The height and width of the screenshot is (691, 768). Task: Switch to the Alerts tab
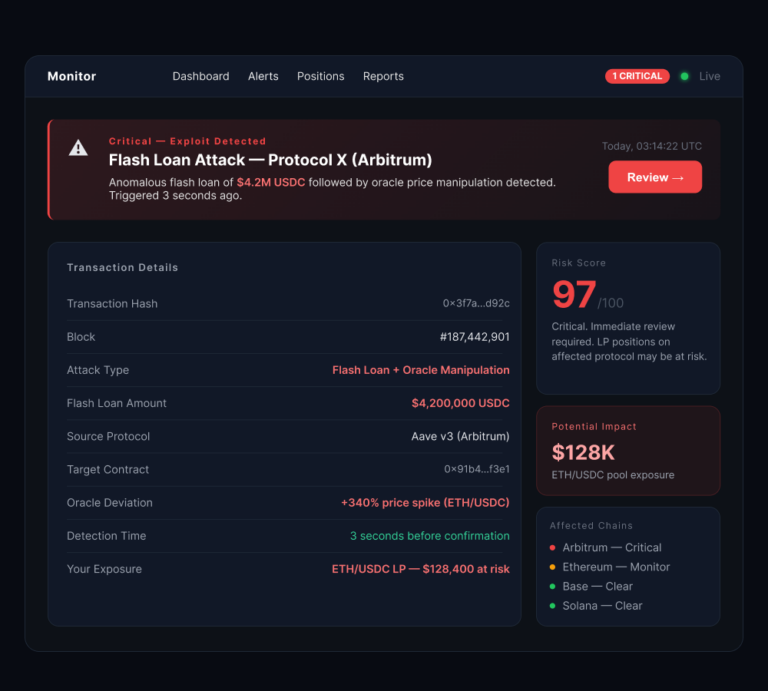263,76
